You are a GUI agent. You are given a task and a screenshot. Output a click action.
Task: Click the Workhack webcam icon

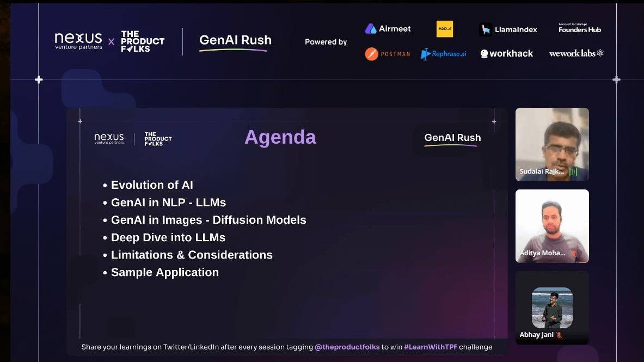coord(484,53)
